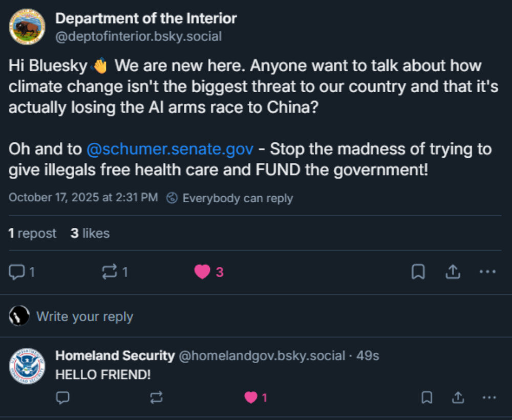Open Homeland Security profile avatar

pos(27,366)
